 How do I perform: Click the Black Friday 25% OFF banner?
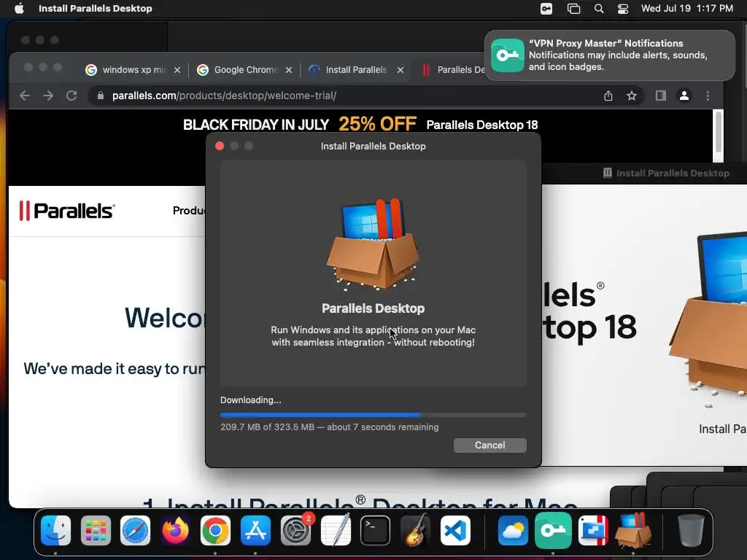point(360,125)
